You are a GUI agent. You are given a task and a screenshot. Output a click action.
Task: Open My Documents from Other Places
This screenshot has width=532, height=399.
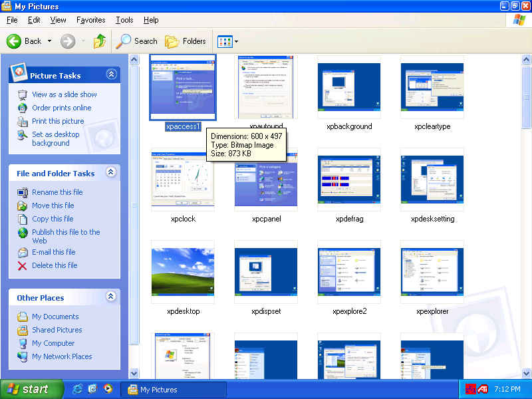pos(55,317)
